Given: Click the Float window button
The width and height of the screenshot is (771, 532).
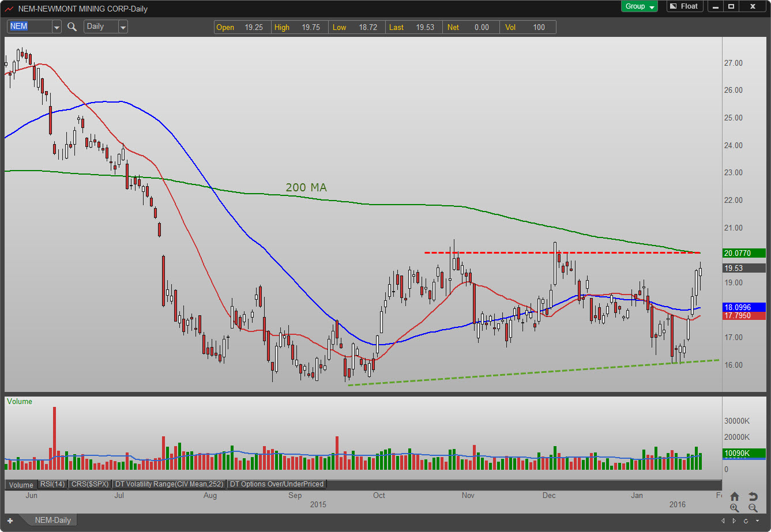Looking at the screenshot, I should point(684,6).
